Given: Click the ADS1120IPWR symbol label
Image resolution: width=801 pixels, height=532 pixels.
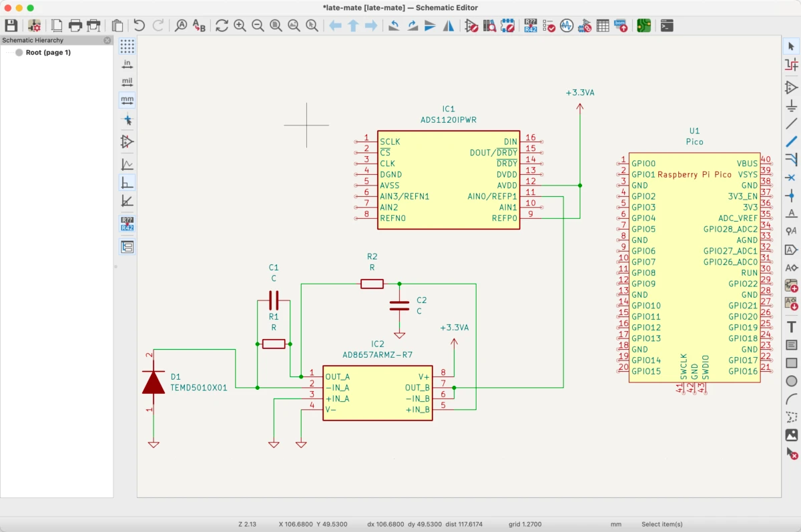Looking at the screenshot, I should pyautogui.click(x=448, y=120).
